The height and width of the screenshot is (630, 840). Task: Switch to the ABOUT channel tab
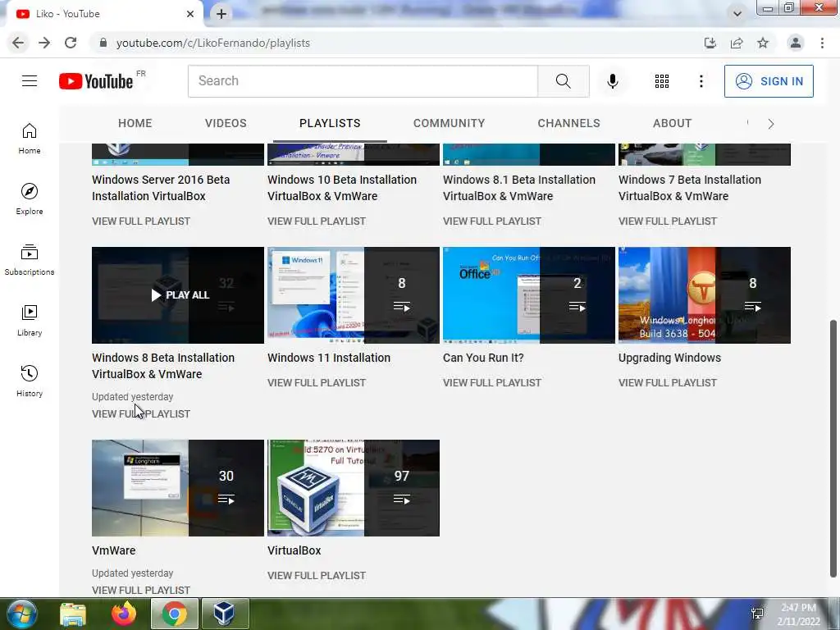point(673,123)
